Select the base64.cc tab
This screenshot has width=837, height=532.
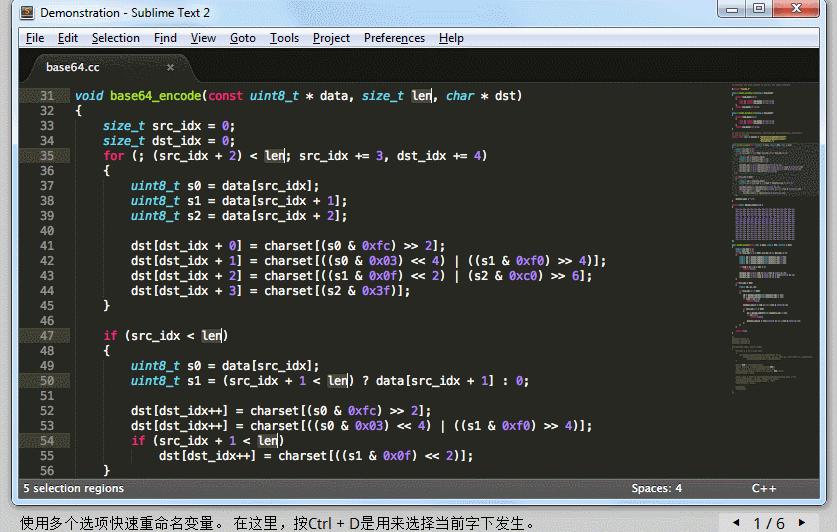pos(73,67)
